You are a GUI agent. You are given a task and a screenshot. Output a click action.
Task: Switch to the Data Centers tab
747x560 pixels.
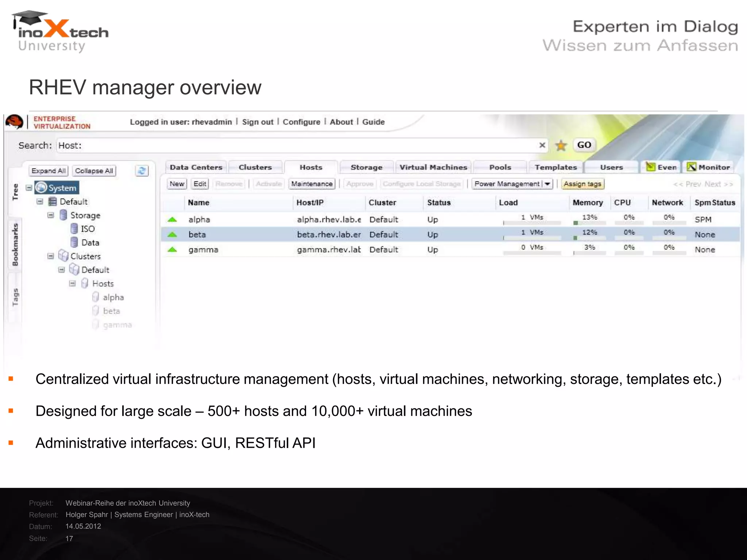tap(196, 167)
